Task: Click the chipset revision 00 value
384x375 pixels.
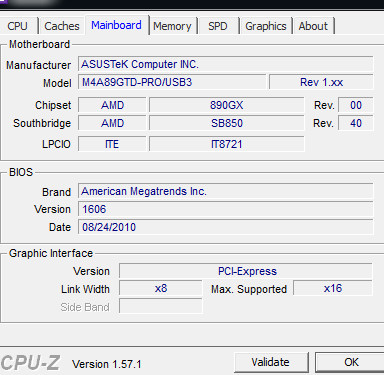Action: tap(356, 105)
